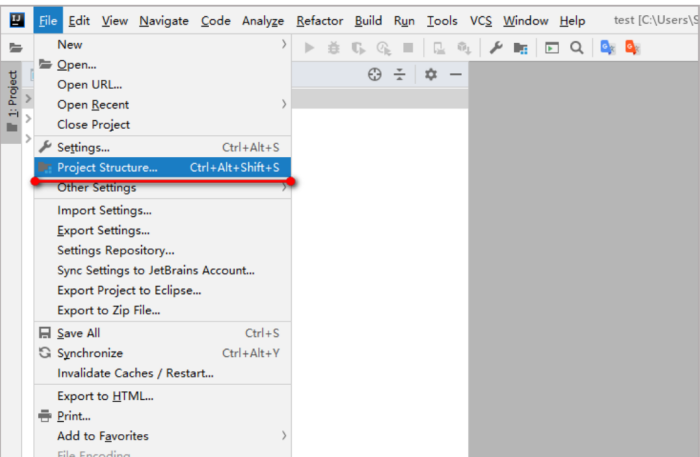Click the Profiler run icon in toolbar
Screen dimensions: 700x457
click(x=383, y=48)
